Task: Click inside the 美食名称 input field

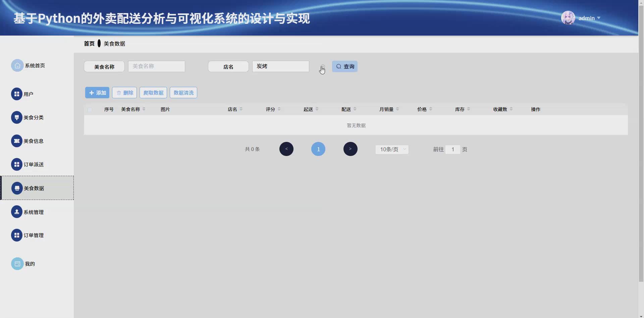Action: click(x=156, y=66)
